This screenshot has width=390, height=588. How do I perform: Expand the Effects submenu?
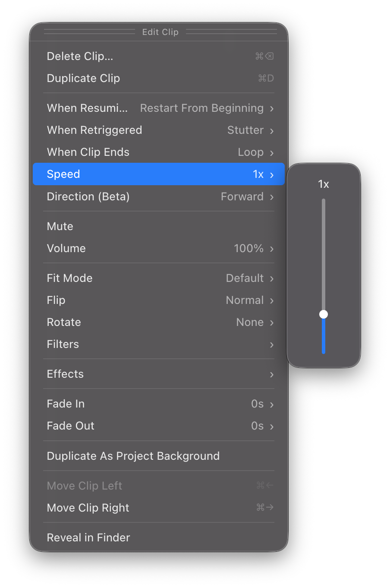pos(160,374)
